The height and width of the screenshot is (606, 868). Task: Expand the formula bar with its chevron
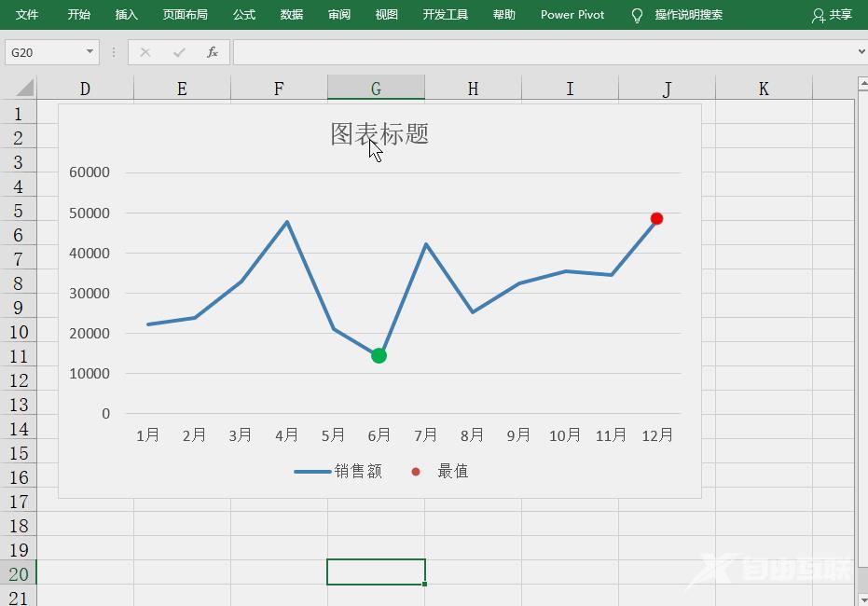click(860, 52)
